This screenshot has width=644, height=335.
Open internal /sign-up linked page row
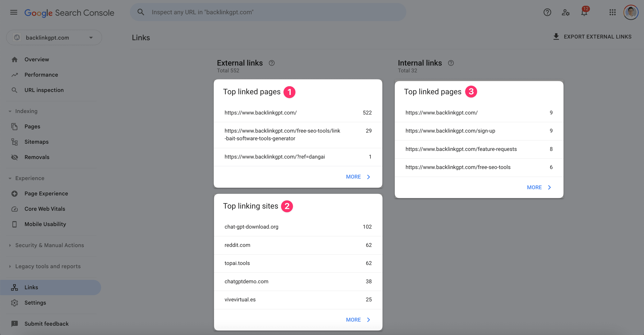(x=479, y=131)
